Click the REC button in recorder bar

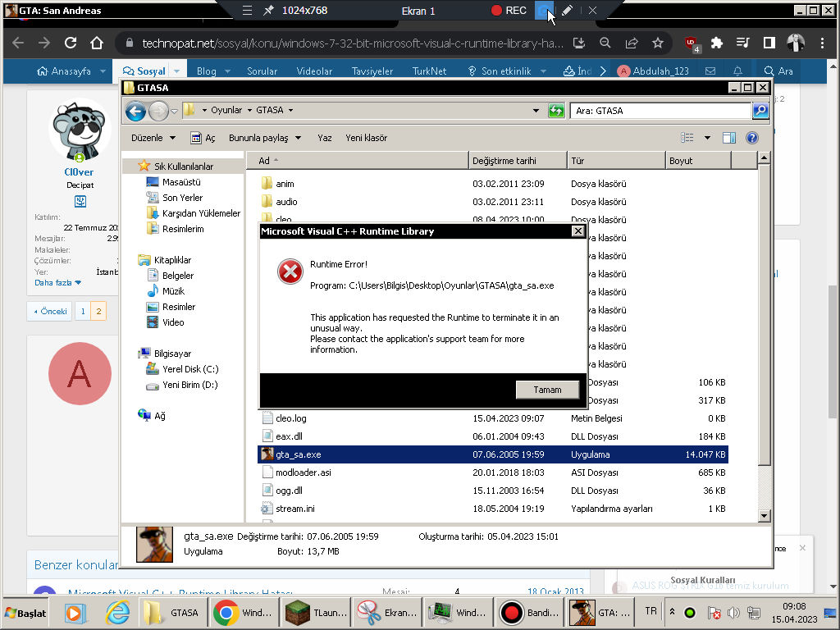click(x=509, y=10)
